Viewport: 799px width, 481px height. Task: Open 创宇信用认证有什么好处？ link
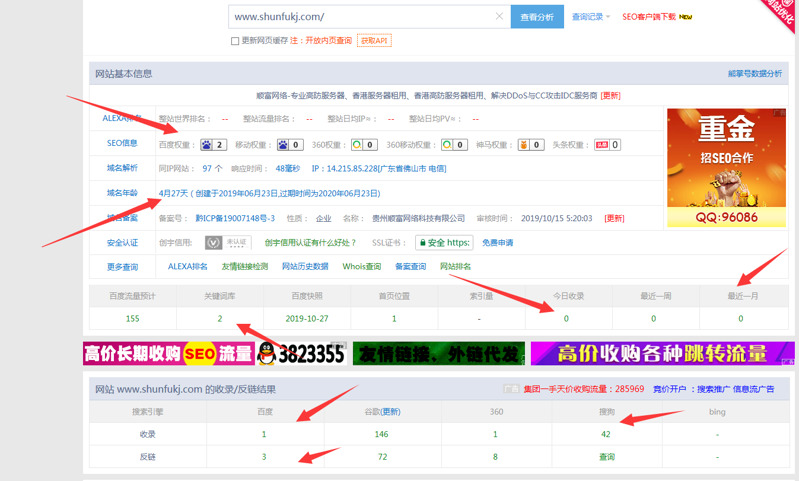[310, 243]
